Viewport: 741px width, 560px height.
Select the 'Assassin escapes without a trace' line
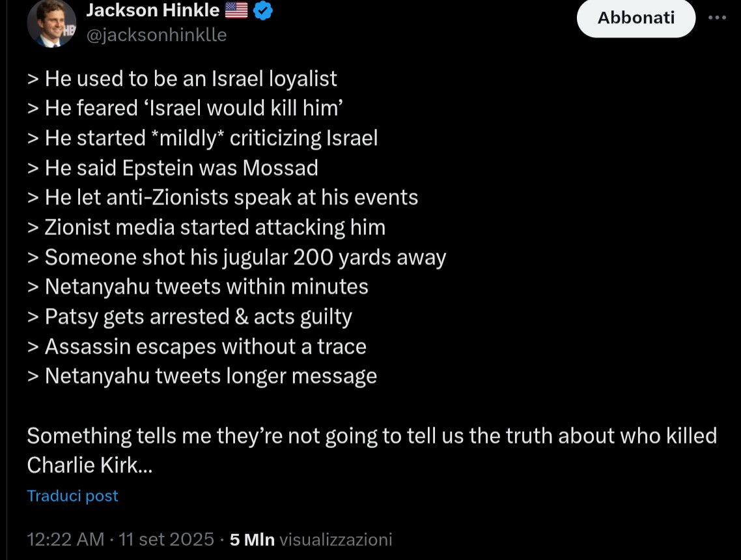tap(197, 346)
